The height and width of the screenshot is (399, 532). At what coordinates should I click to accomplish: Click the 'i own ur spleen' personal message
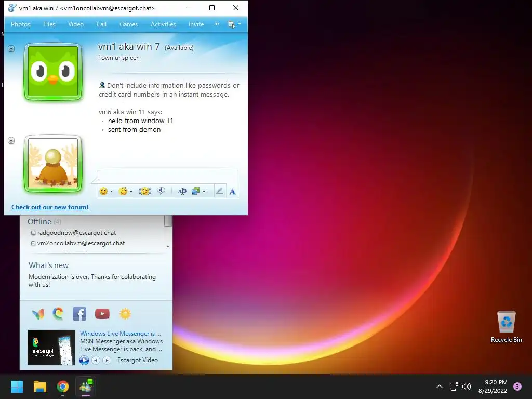click(x=119, y=58)
